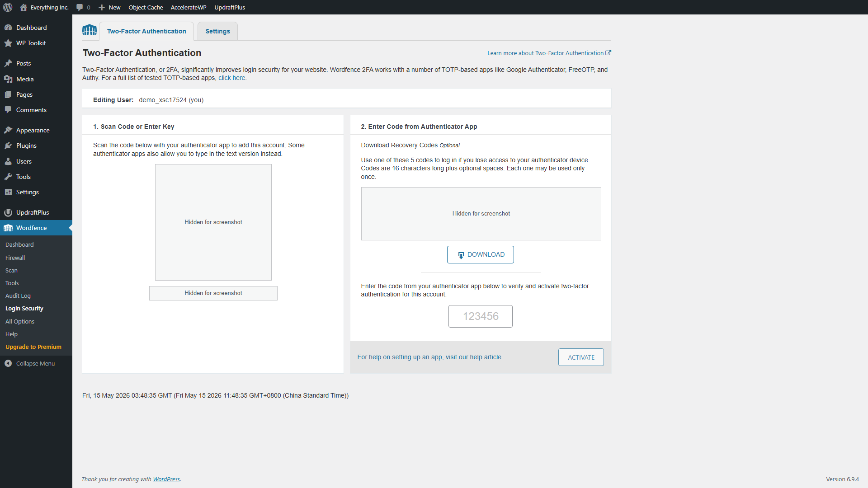Switch to the Settings tab
The height and width of the screenshot is (488, 868).
[217, 31]
